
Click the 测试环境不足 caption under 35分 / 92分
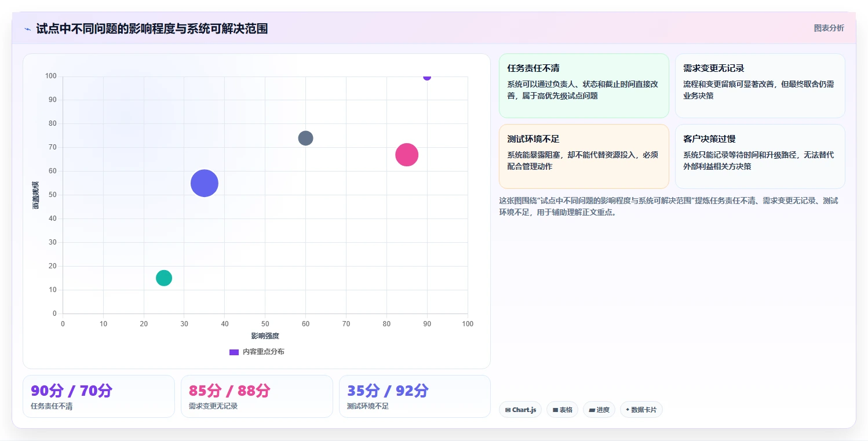pyautogui.click(x=368, y=406)
